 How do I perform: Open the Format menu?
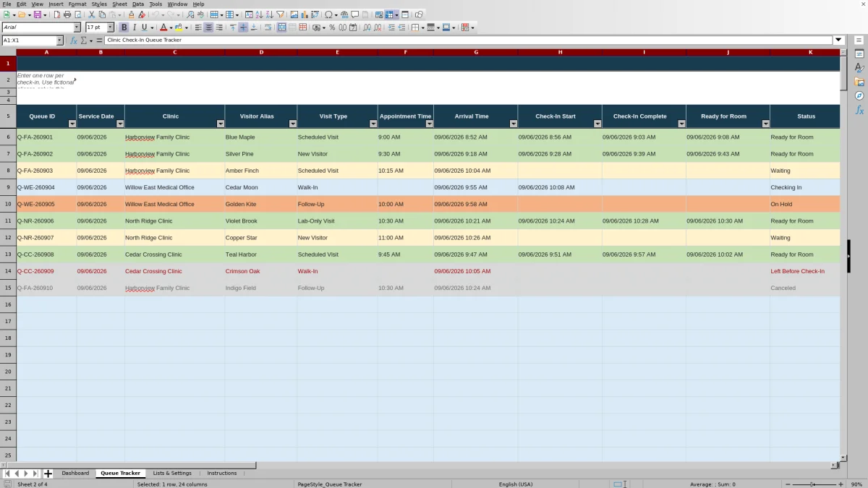pos(77,4)
